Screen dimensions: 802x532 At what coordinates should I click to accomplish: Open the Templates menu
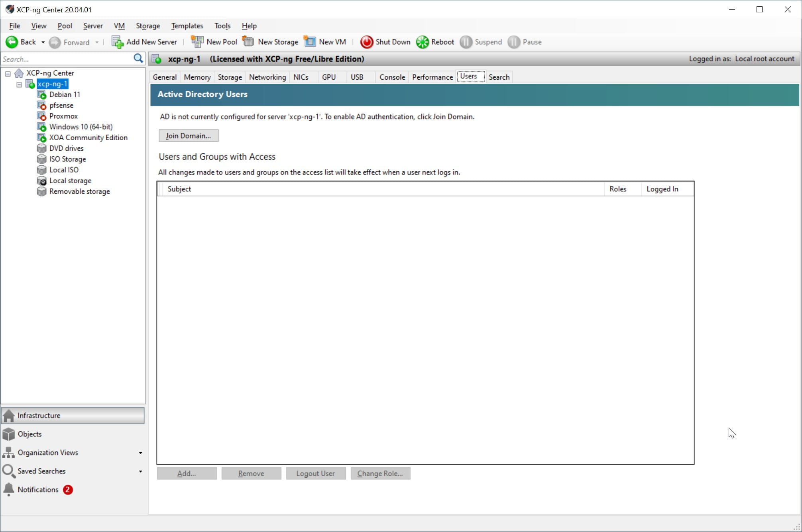click(187, 26)
